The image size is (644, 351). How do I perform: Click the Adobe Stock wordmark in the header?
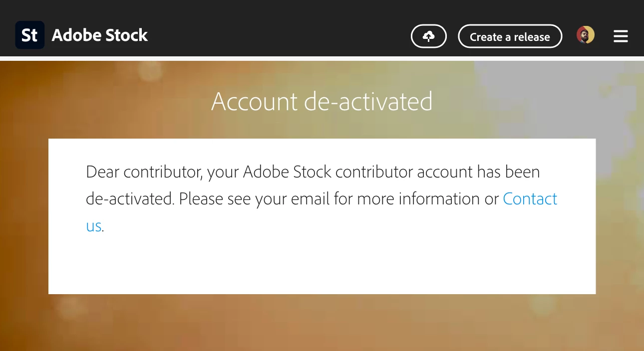pyautogui.click(x=100, y=35)
